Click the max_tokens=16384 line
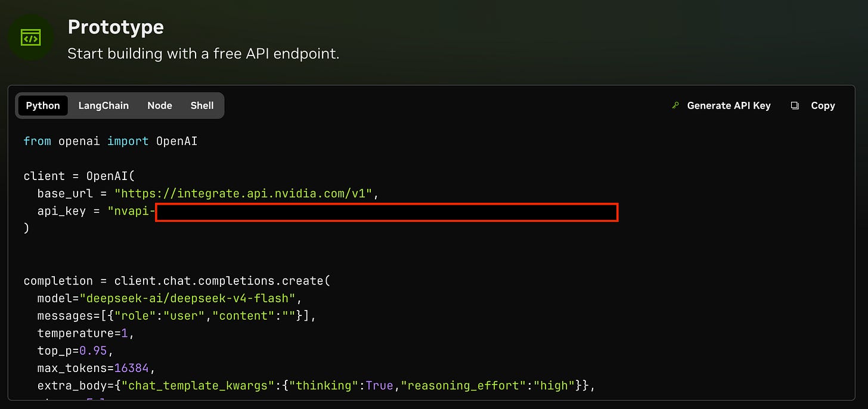The height and width of the screenshot is (409, 868). [96, 368]
